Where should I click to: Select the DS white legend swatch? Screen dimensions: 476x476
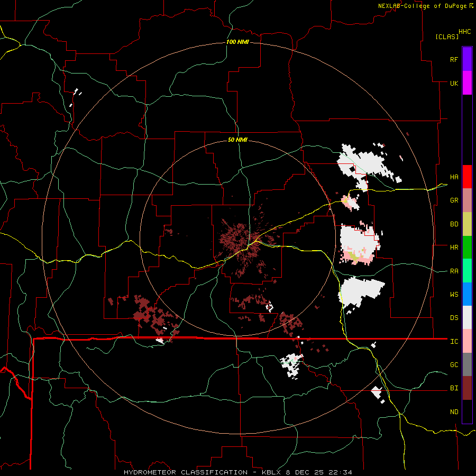(x=467, y=317)
